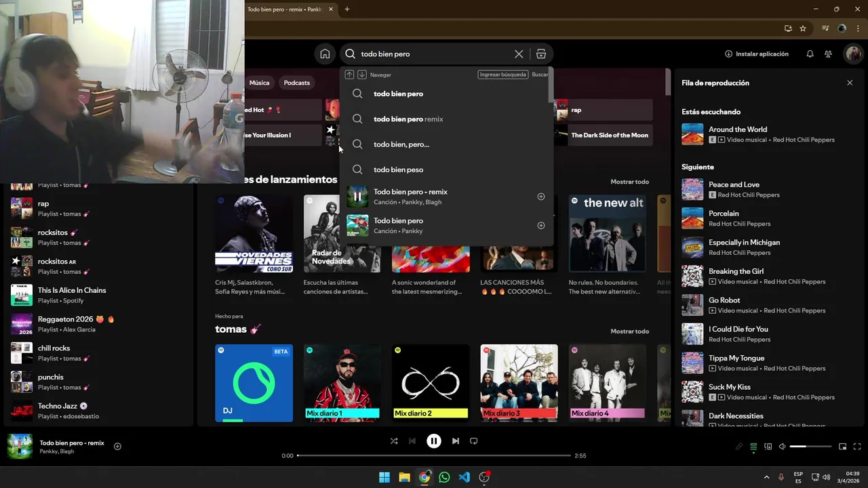The width and height of the screenshot is (868, 488).
Task: Skip to previous track
Action: click(x=412, y=441)
